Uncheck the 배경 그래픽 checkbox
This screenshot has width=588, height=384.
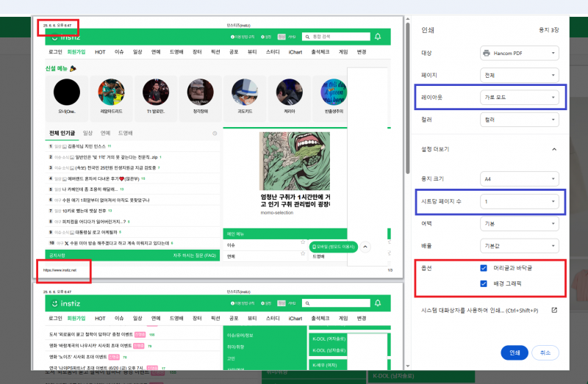484,283
